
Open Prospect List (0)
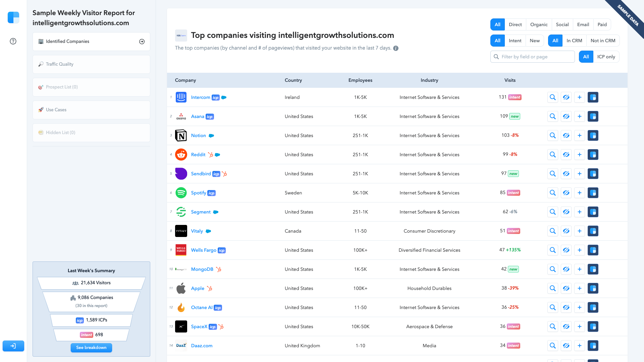[x=91, y=87]
